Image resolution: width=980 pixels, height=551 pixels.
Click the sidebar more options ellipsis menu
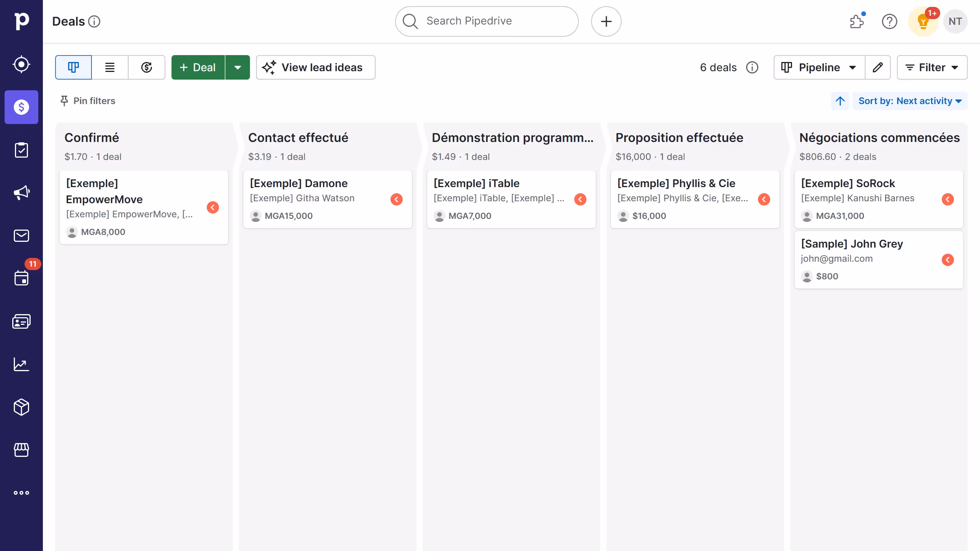21,493
